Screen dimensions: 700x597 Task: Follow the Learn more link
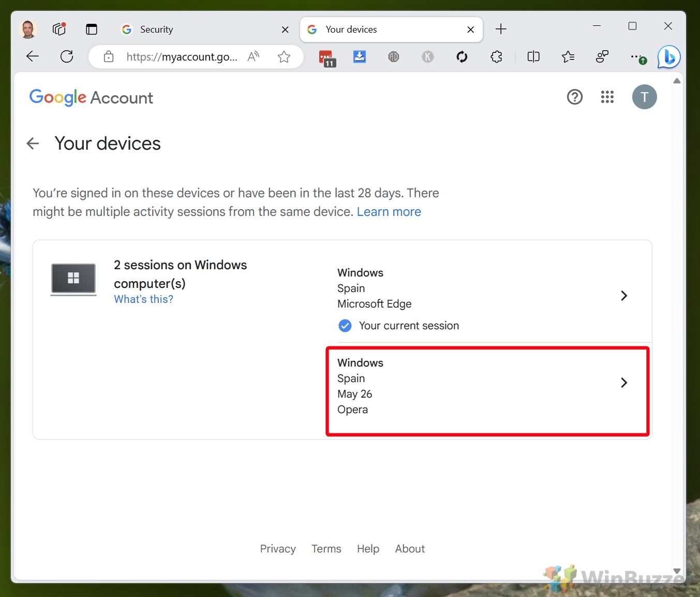click(x=389, y=212)
